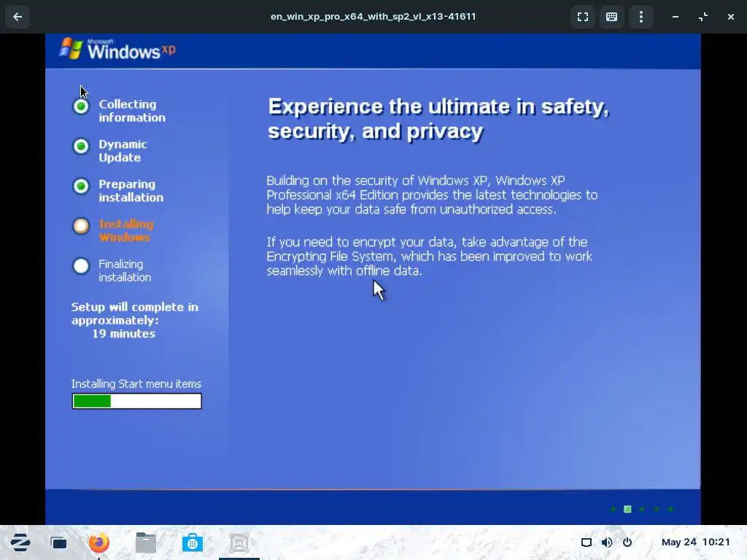Open the display tray indicator
The height and width of the screenshot is (560, 747).
[x=587, y=542]
